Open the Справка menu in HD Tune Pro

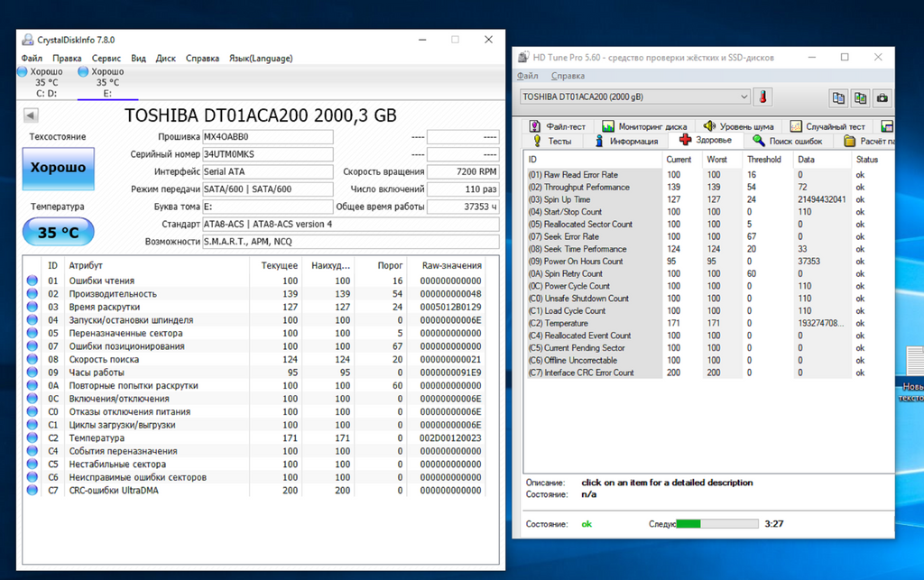click(x=568, y=76)
